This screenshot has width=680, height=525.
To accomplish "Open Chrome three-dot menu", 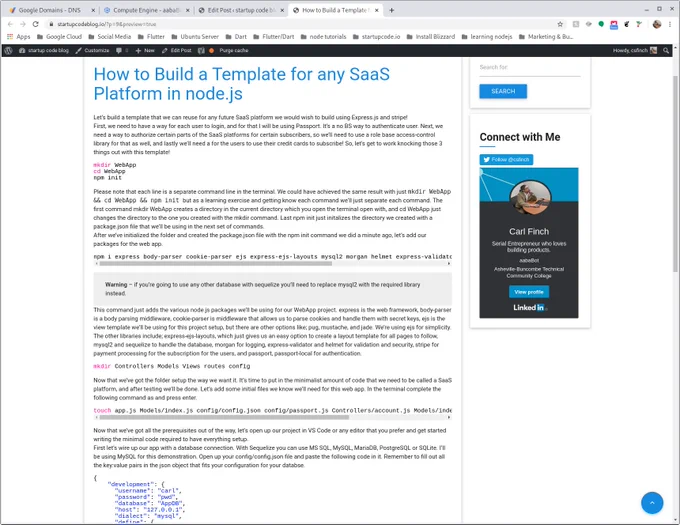I will 670,24.
